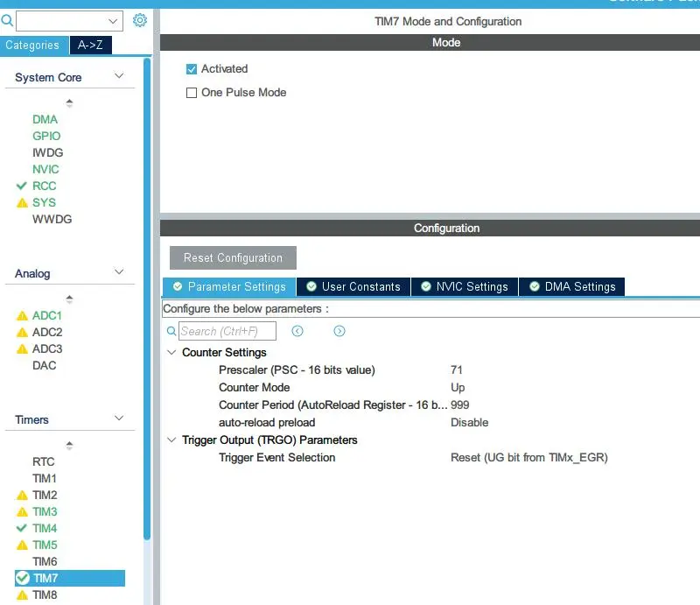
Task: Click the warning icon next to ADC1
Action: point(23,316)
